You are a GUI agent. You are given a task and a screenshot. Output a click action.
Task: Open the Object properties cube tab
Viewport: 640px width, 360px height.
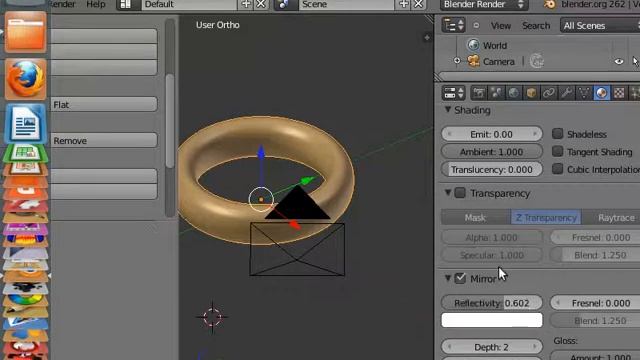tap(531, 93)
